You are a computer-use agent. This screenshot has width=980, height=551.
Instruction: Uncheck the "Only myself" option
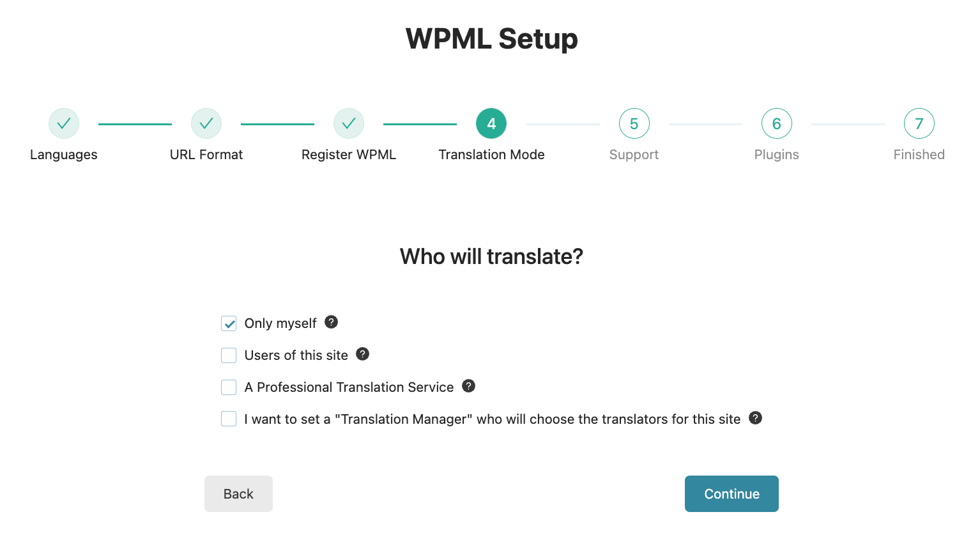(x=228, y=323)
